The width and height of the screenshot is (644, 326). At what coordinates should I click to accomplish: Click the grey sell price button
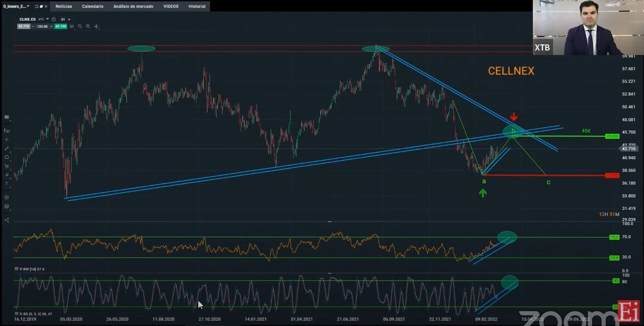24,26
